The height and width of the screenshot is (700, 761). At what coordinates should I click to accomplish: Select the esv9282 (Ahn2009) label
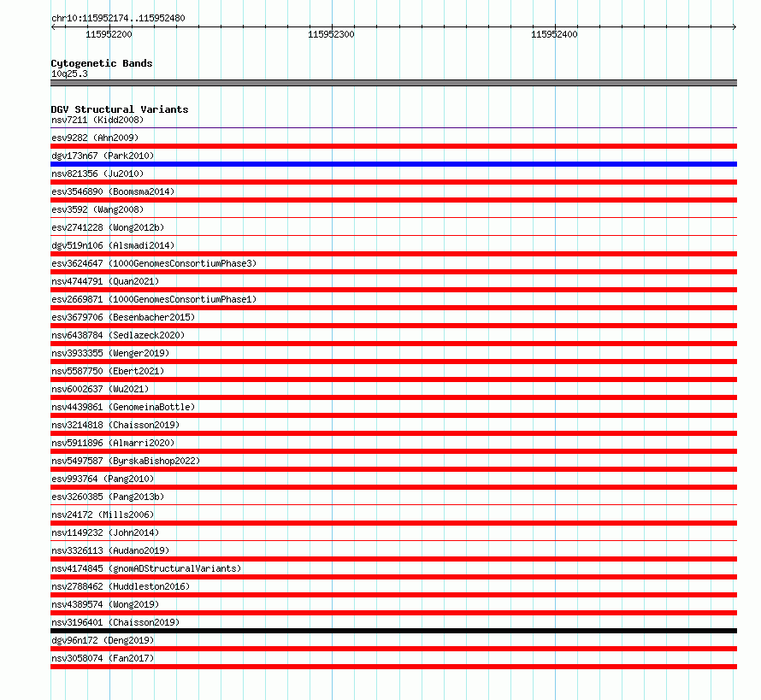[x=95, y=138]
